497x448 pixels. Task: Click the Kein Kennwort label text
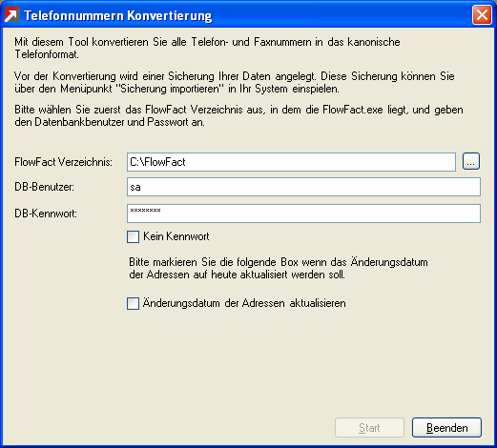tap(176, 236)
